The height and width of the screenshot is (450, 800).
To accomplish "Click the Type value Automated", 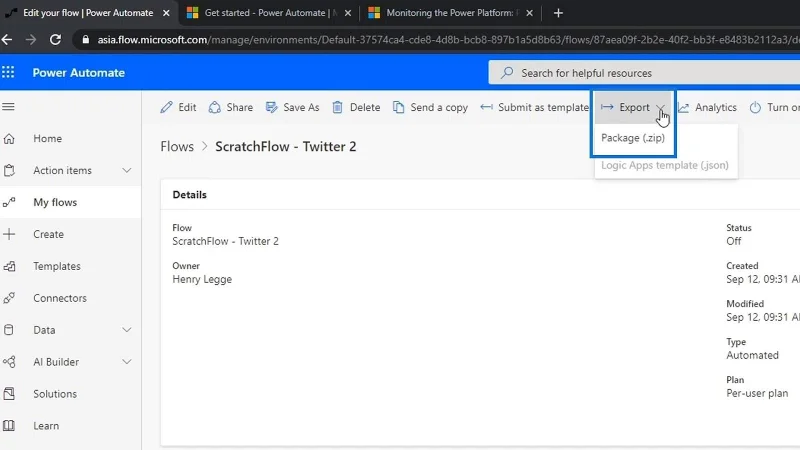I will coord(753,355).
